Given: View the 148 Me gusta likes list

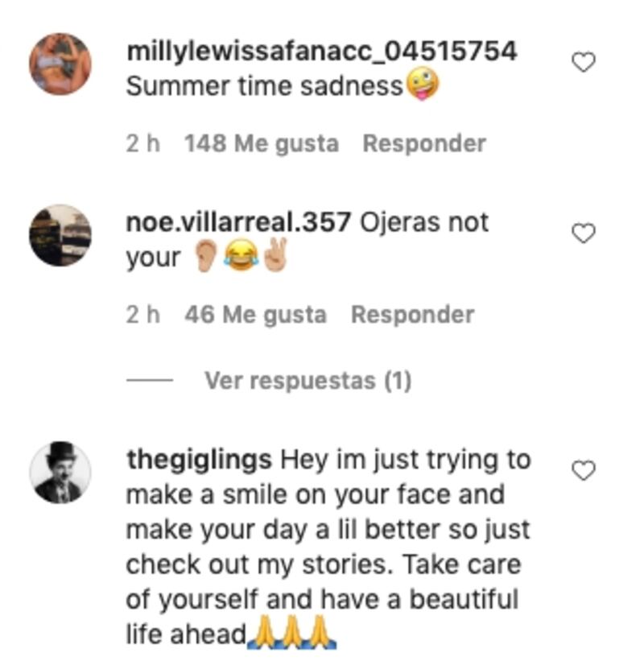Looking at the screenshot, I should tap(261, 144).
